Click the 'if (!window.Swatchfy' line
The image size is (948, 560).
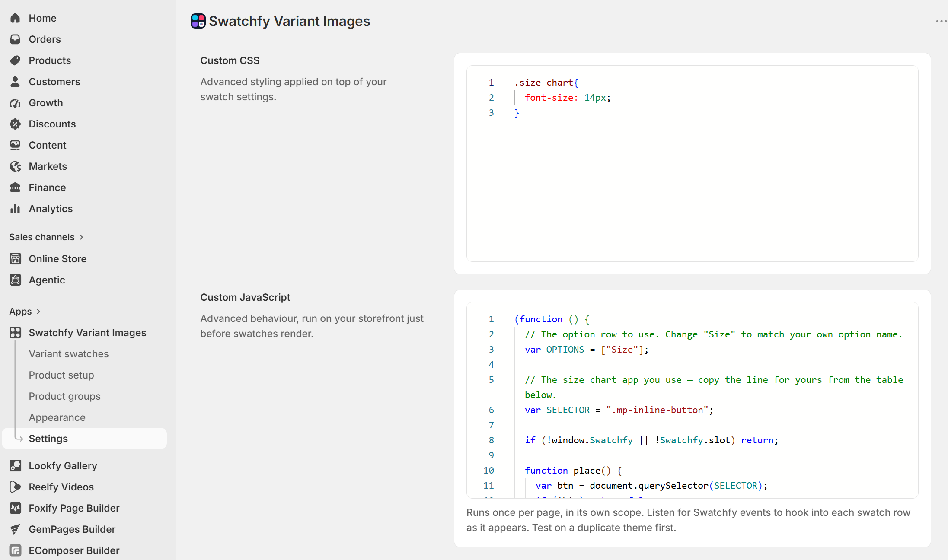pos(651,440)
